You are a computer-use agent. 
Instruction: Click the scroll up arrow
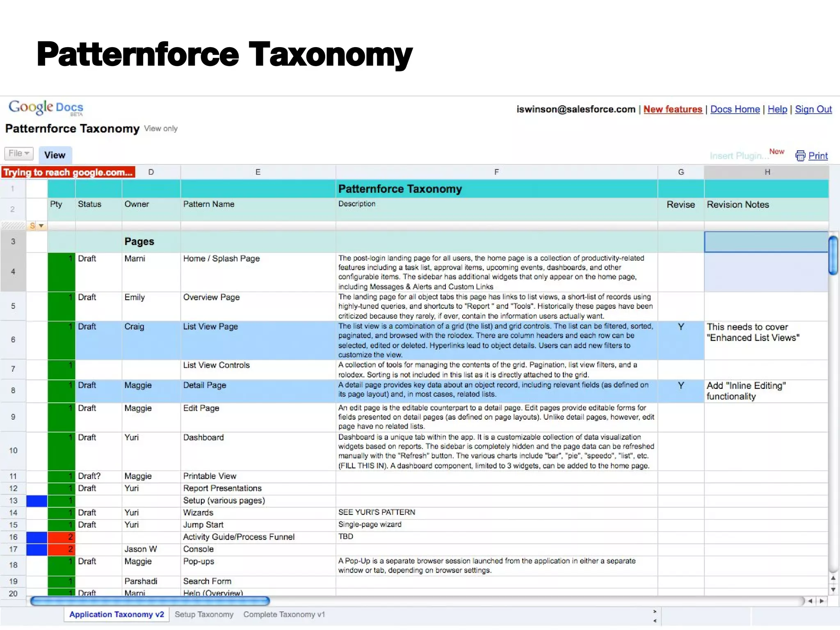click(x=833, y=578)
